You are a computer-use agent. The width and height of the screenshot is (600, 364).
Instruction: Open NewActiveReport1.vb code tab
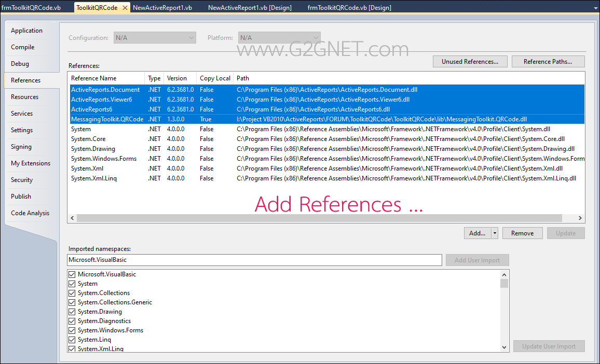coord(162,8)
